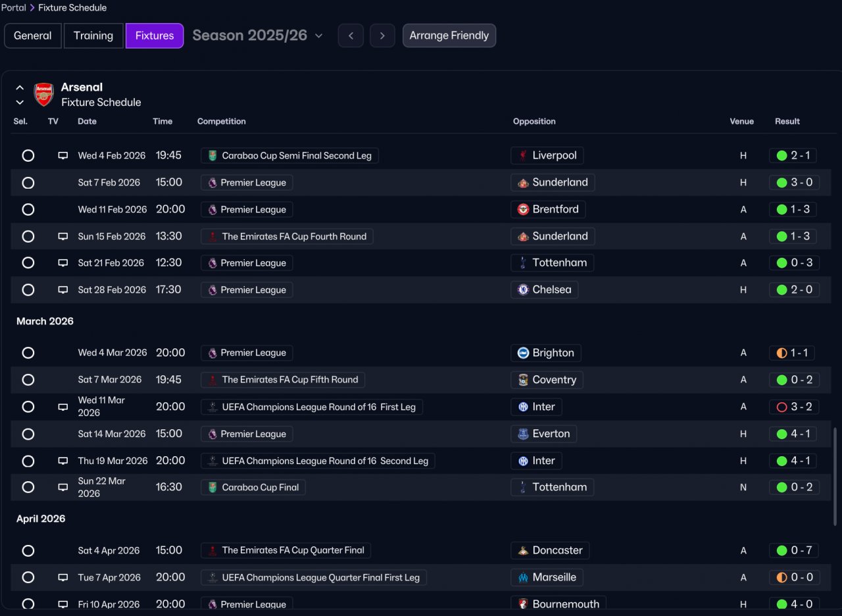Click the Date column header
Viewport: 842px width, 616px height.
pos(87,122)
